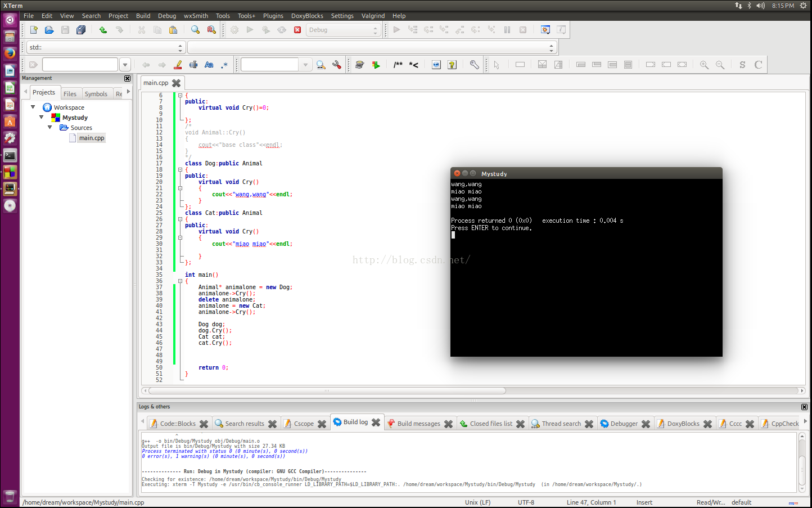Close the Thread search log tab
Screen dimensions: 812x508
(589, 424)
